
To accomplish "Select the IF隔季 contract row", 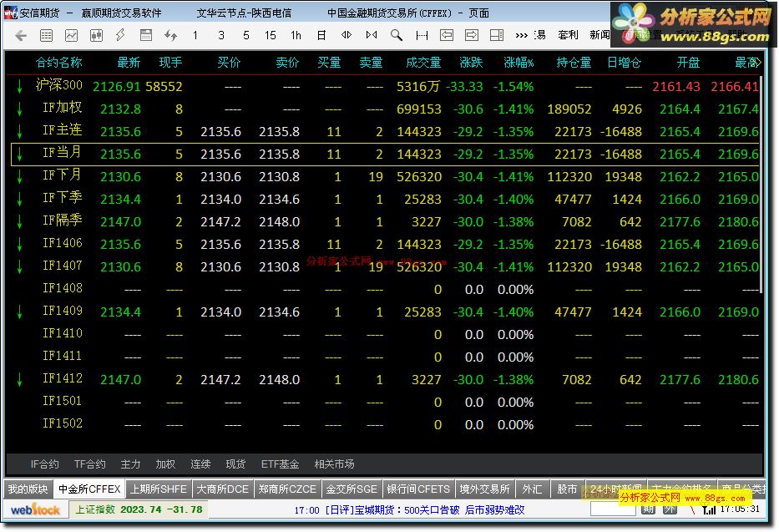I will click(x=385, y=221).
